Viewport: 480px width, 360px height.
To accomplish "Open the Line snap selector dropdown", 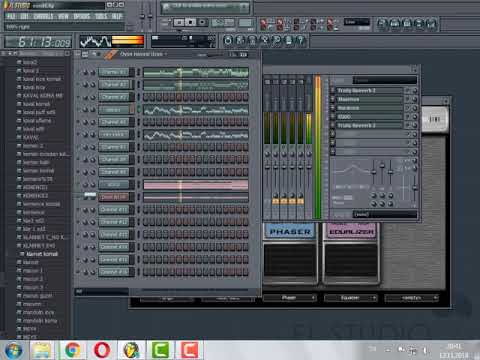I will [x=356, y=22].
